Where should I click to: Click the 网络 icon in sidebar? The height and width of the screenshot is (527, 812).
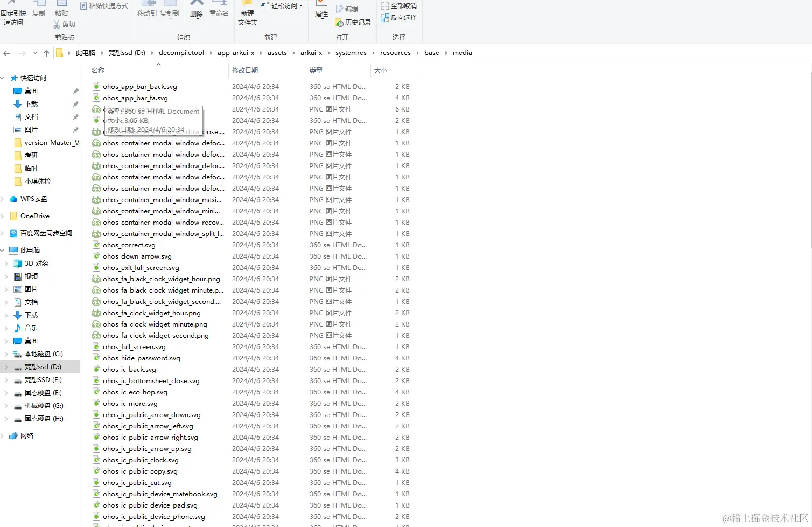(x=13, y=436)
